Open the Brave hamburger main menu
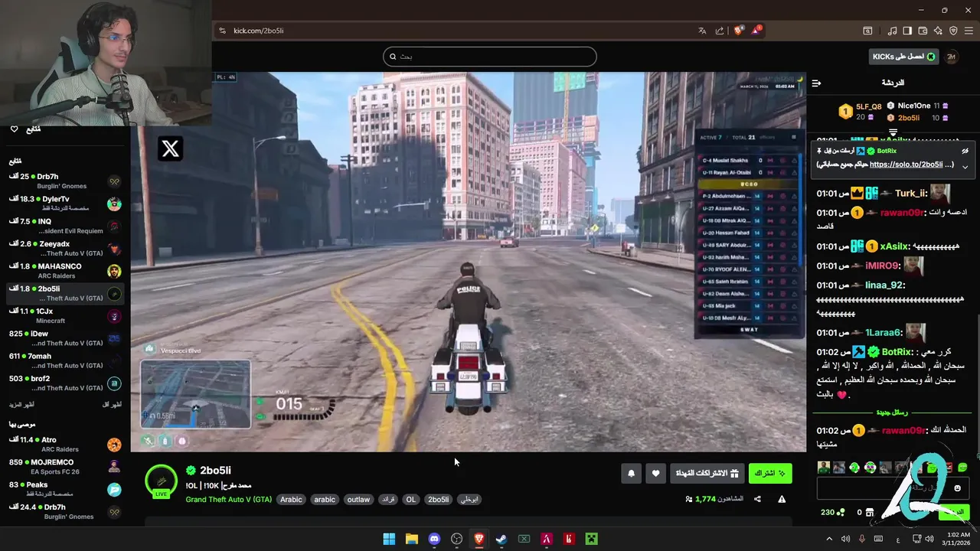980x551 pixels. coord(970,31)
